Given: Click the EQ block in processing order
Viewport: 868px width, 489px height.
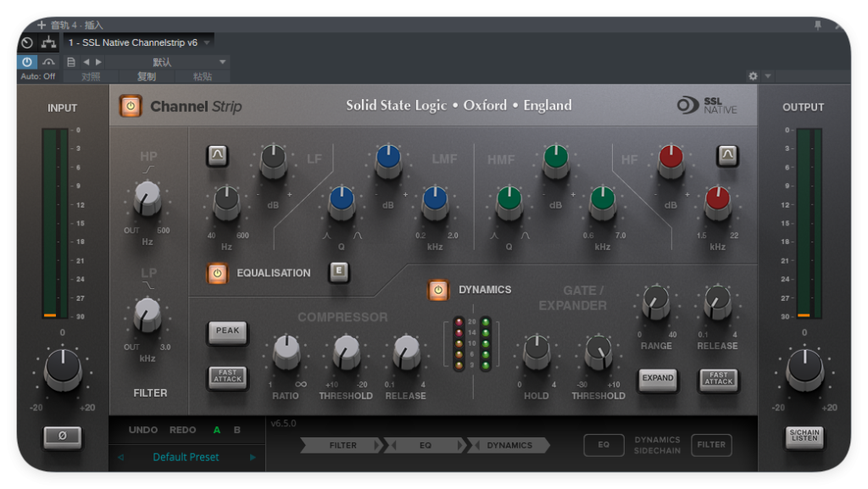Looking at the screenshot, I should 426,445.
